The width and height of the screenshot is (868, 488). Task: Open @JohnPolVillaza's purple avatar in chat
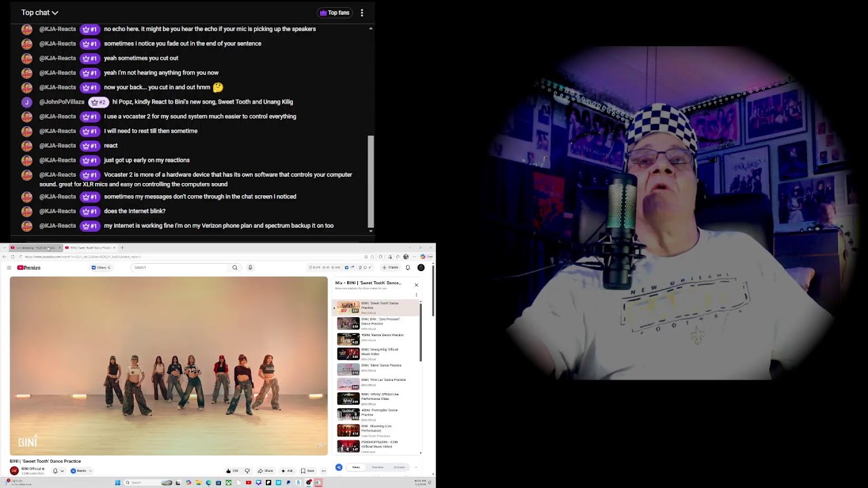coord(26,102)
